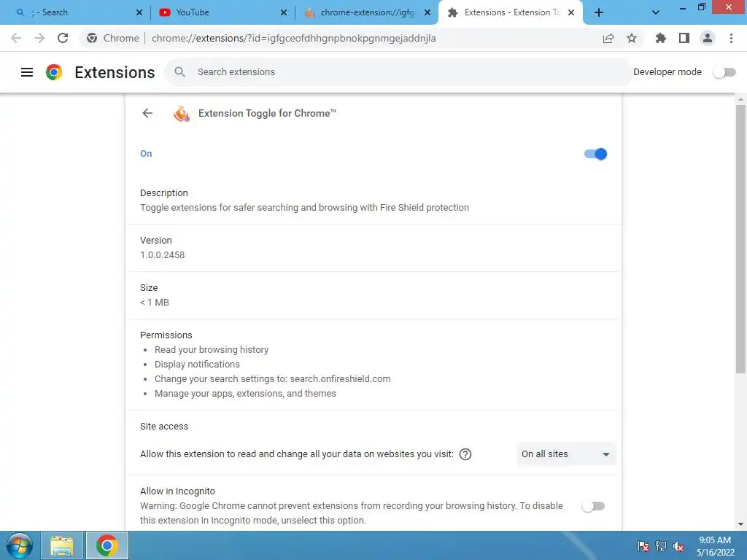Open site access help question mark

pos(465,454)
